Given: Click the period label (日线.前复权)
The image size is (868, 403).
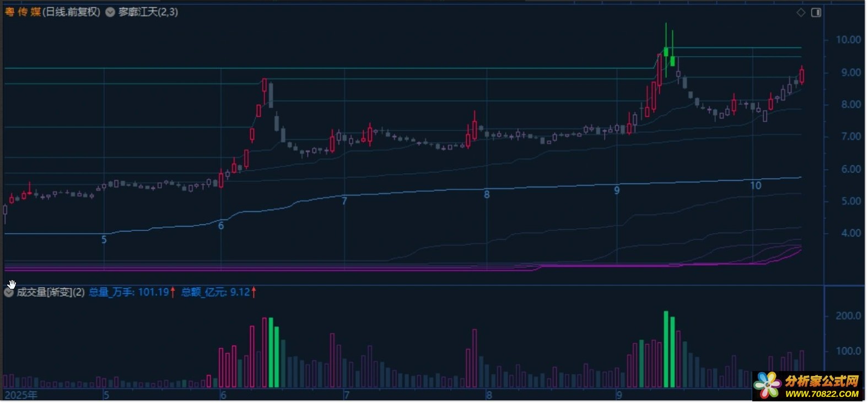Looking at the screenshot, I should 72,12.
